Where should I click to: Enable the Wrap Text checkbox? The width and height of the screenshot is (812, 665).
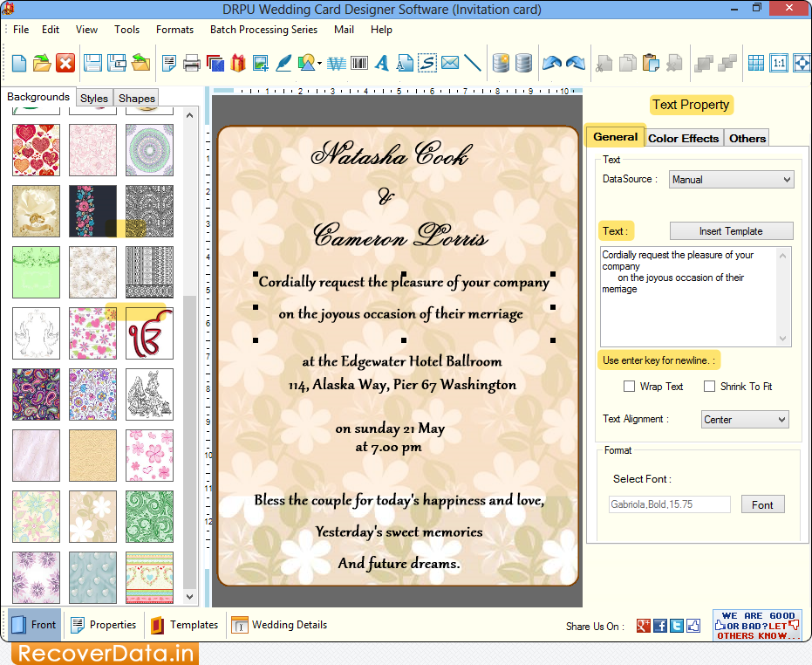(629, 386)
